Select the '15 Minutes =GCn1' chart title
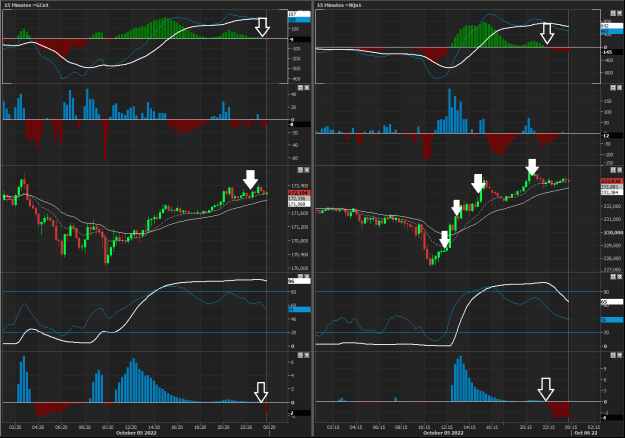This screenshot has height=438, width=625. pyautogui.click(x=26, y=5)
